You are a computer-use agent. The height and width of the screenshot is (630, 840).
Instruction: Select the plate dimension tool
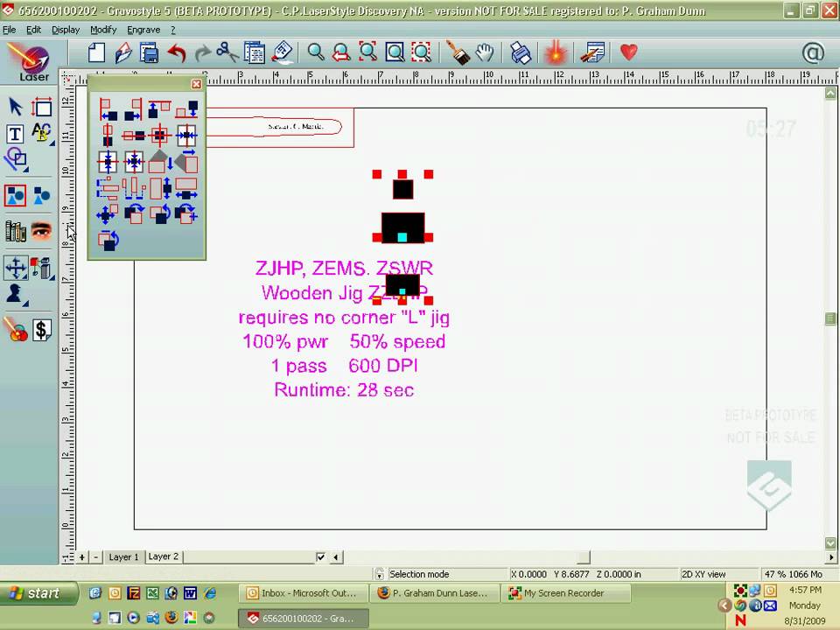[41, 107]
